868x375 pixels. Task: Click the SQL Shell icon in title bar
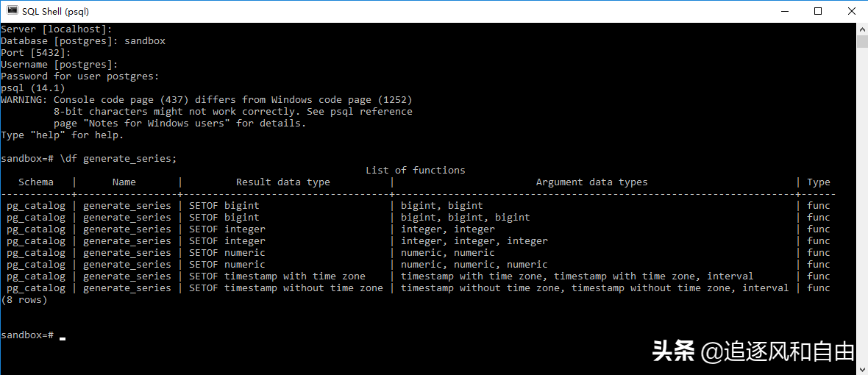tap(12, 10)
